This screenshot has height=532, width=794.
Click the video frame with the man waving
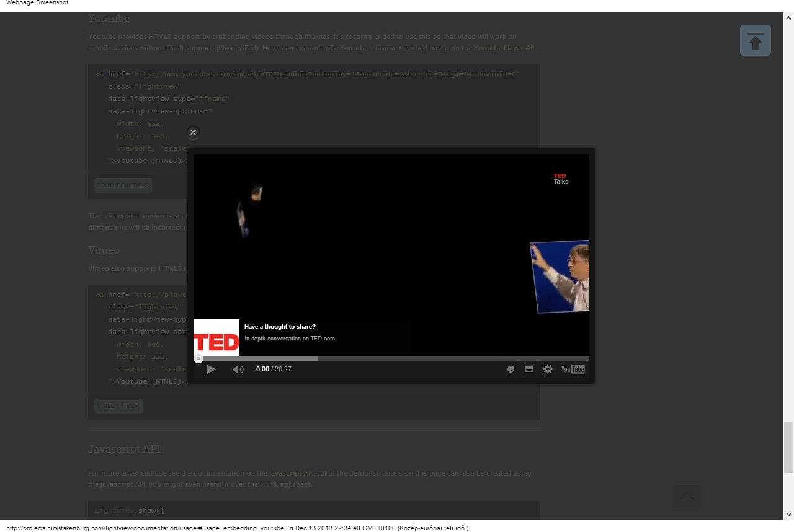click(x=560, y=276)
